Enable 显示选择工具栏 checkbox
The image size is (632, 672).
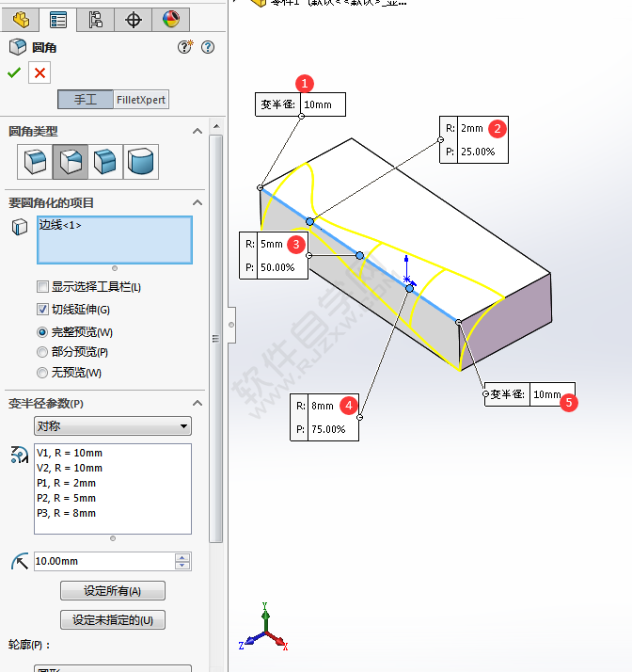pos(42,287)
